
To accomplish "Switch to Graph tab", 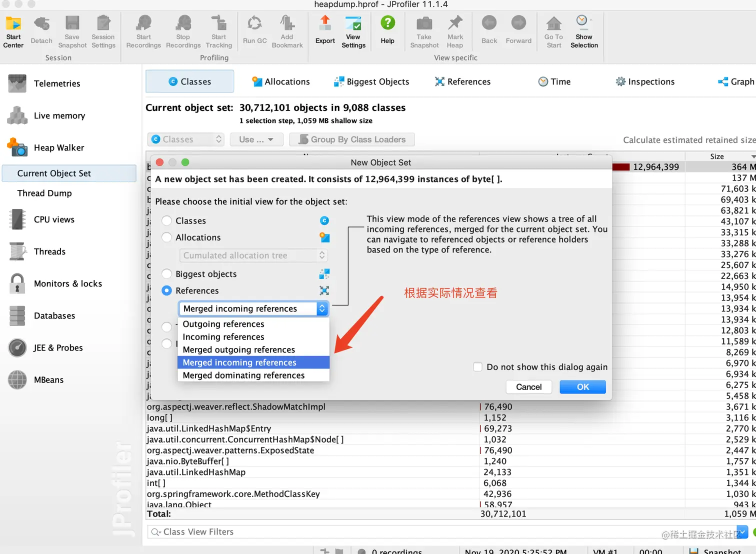I will pos(736,81).
